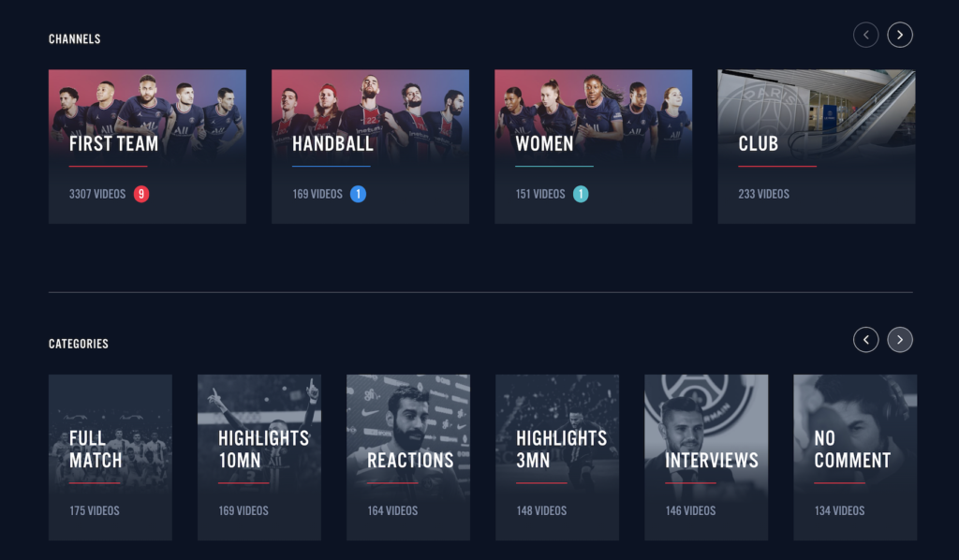
Task: Select the Women channel card
Action: 593,147
